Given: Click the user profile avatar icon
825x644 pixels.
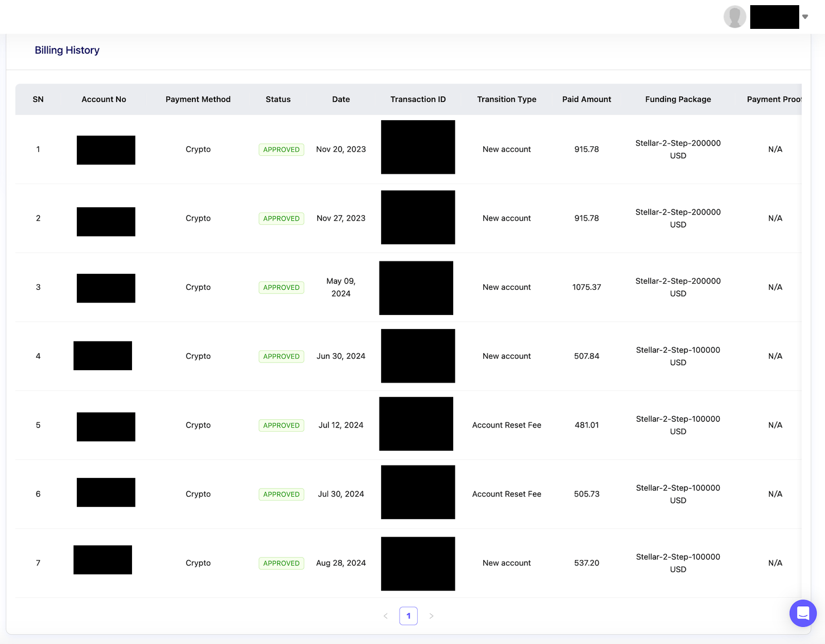Looking at the screenshot, I should pyautogui.click(x=735, y=17).
